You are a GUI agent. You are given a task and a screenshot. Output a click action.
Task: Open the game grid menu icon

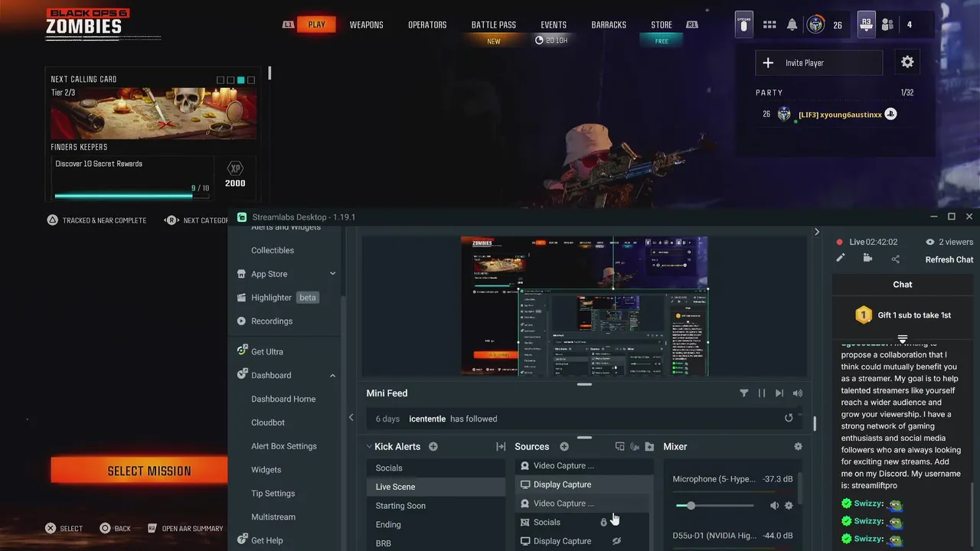pos(769,24)
